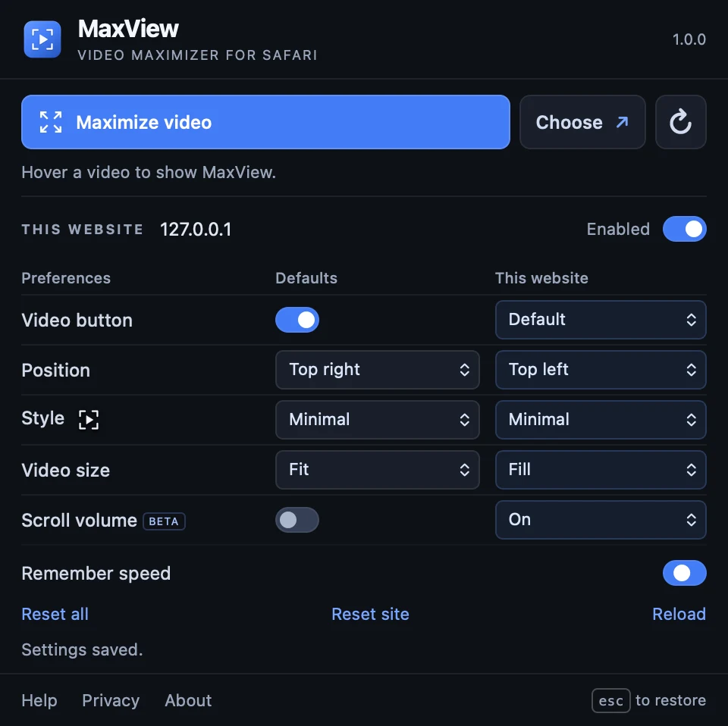Image resolution: width=728 pixels, height=726 pixels.
Task: Click the VIDEO MAXIMIZER FOR SAFARI subtitle
Action: (x=197, y=55)
